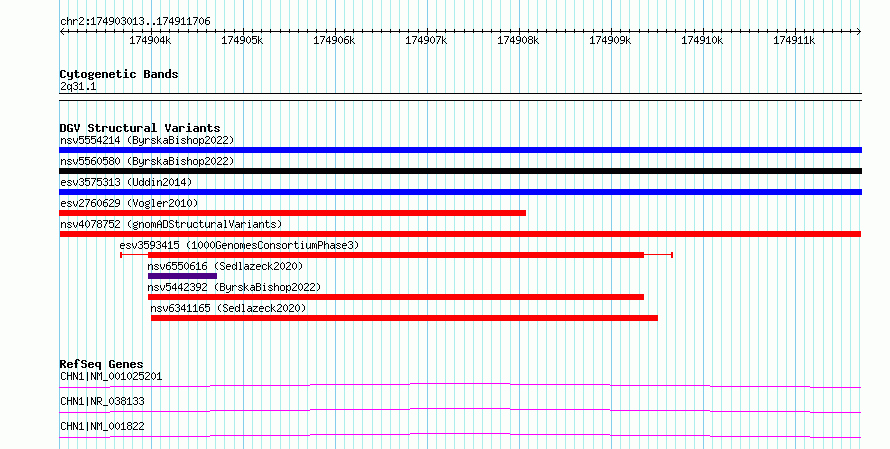
Task: Open esv2760629 (Vogler2010) variant label
Action: point(129,203)
